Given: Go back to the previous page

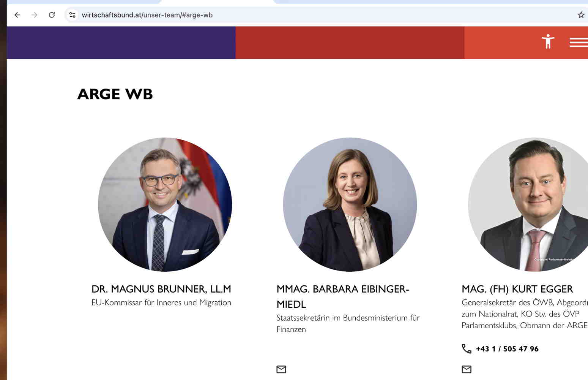Looking at the screenshot, I should (x=17, y=15).
